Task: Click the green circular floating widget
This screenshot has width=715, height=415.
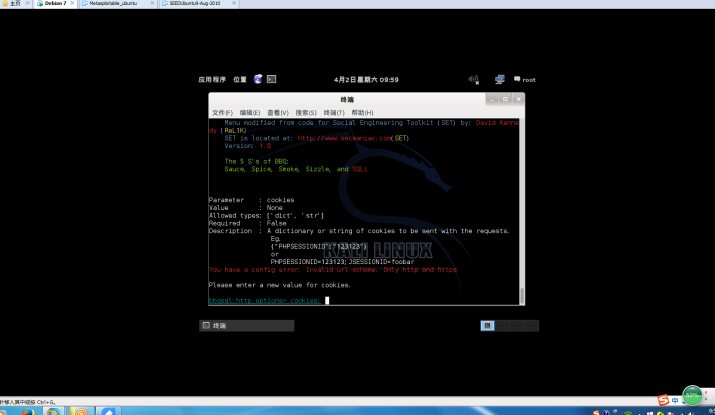Action: click(x=693, y=395)
